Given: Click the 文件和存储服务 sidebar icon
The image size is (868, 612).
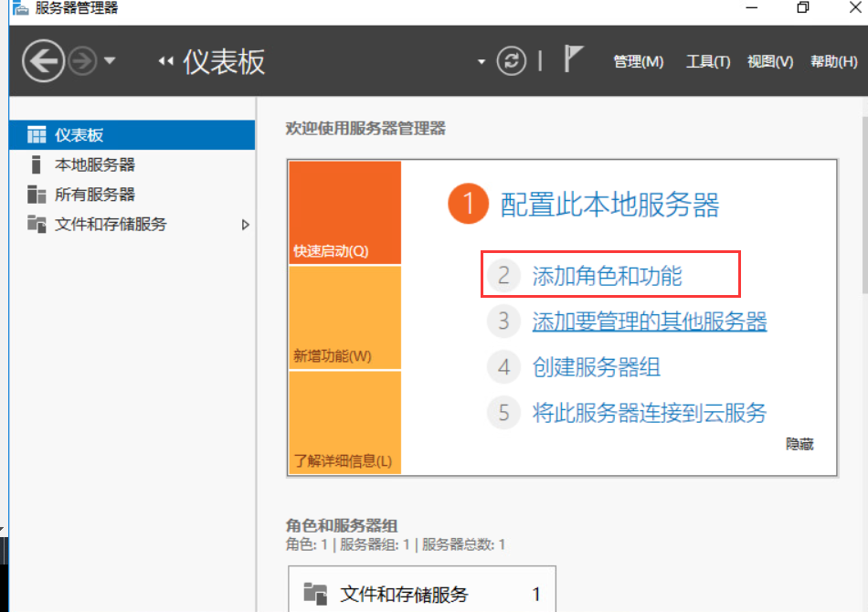Looking at the screenshot, I should [x=37, y=224].
